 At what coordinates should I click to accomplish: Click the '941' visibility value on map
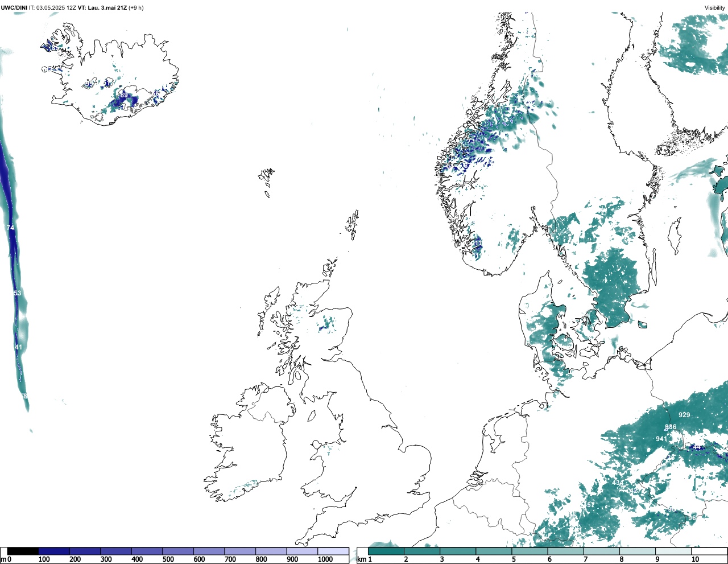661,439
